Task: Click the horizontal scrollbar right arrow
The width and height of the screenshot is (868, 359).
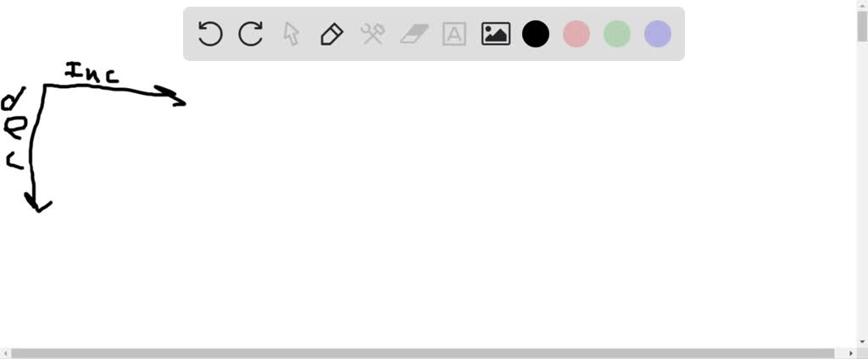Action: point(851,353)
